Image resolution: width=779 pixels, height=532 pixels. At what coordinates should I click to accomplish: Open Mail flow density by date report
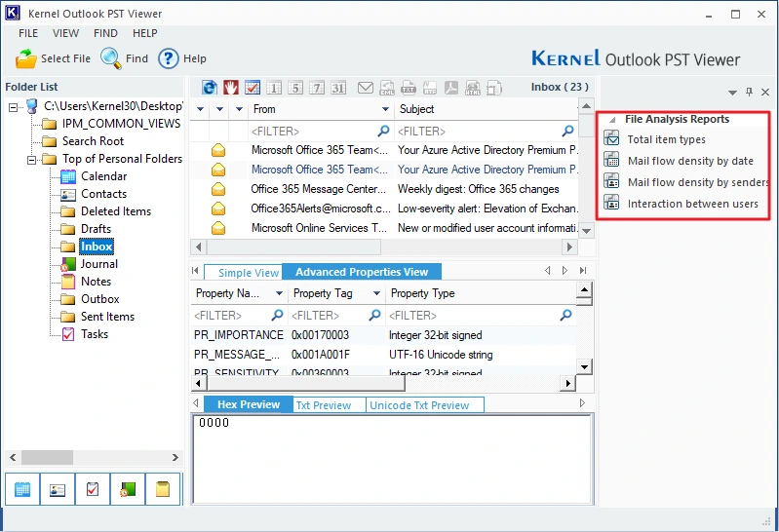tap(690, 161)
